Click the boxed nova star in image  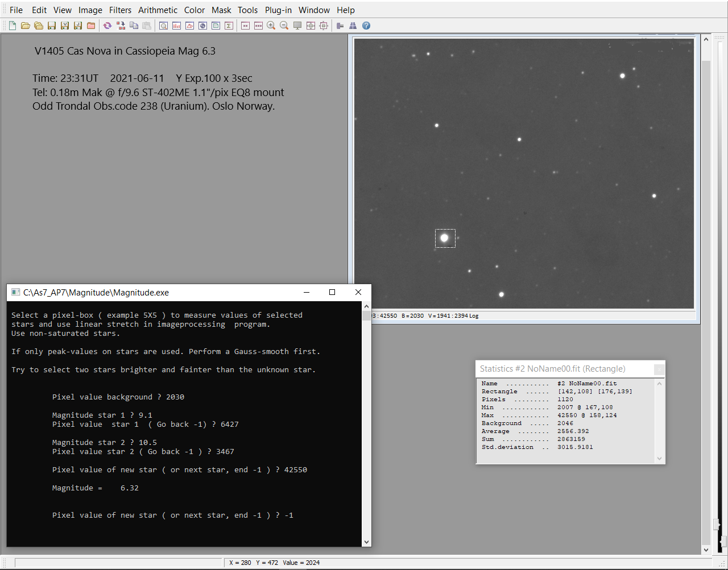pos(445,238)
